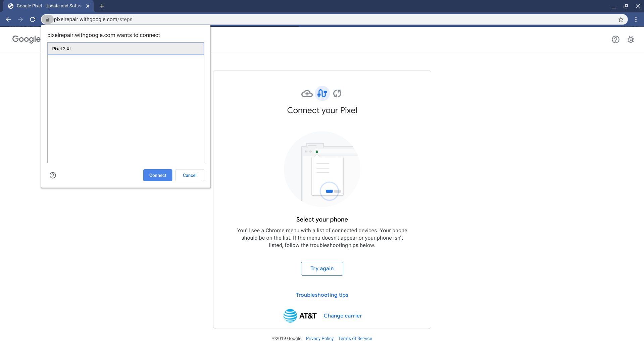
Task: Select Pixel 3 XL from device list
Action: click(x=126, y=49)
